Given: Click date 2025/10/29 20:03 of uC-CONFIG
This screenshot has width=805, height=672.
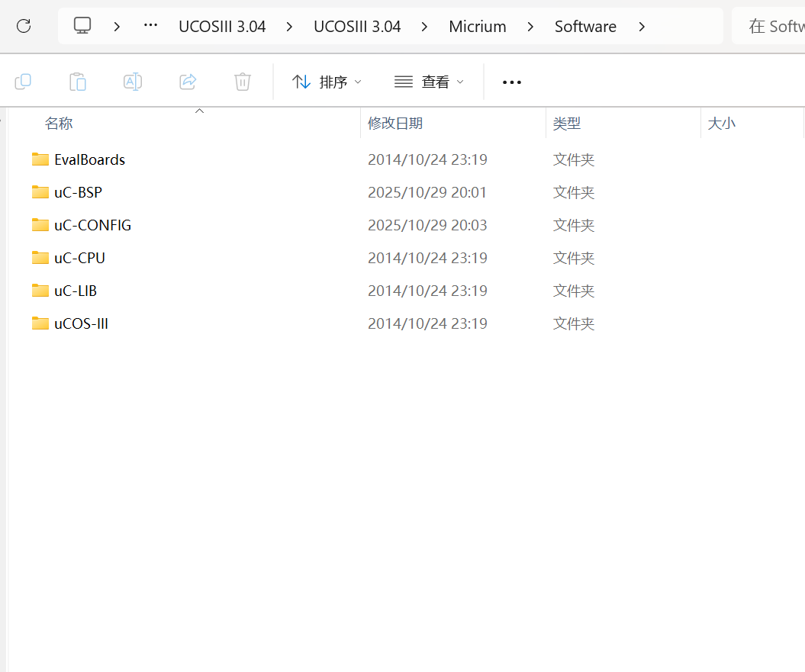Looking at the screenshot, I should tap(427, 225).
